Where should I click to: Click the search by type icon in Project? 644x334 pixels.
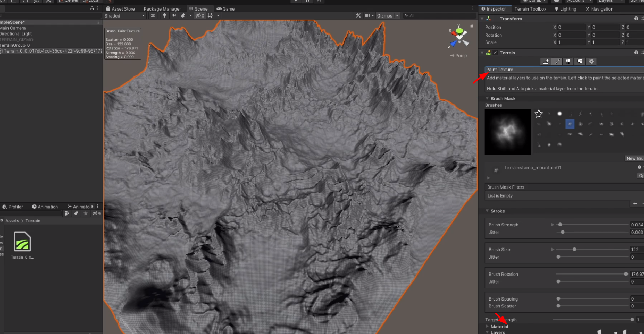[x=67, y=213]
